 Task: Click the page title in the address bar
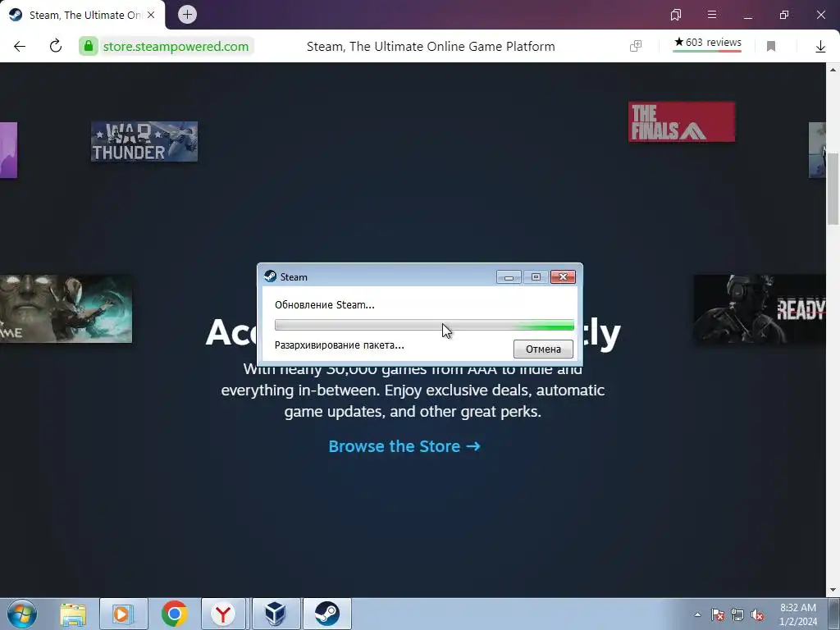point(431,47)
